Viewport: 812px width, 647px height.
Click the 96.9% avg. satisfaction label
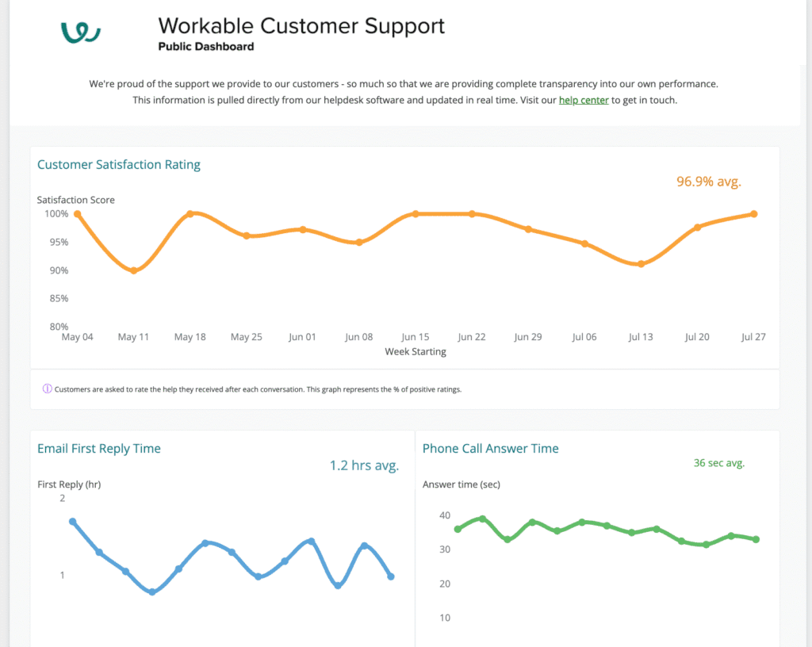click(708, 182)
